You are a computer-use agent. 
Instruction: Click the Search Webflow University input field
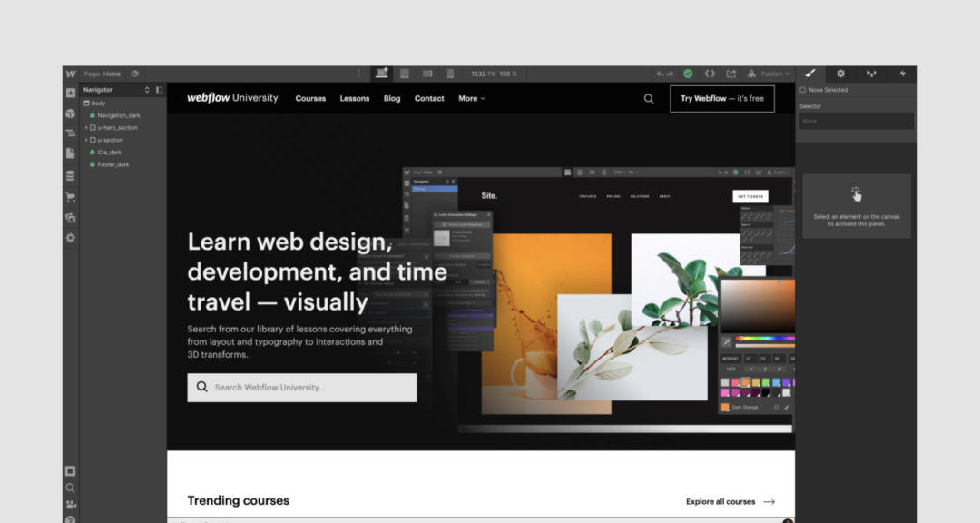pos(301,387)
